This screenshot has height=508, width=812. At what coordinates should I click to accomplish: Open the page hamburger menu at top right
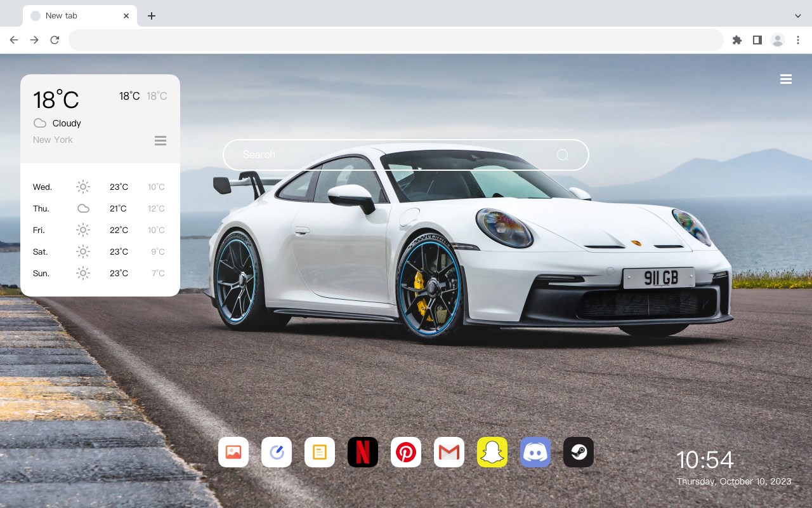tap(786, 79)
